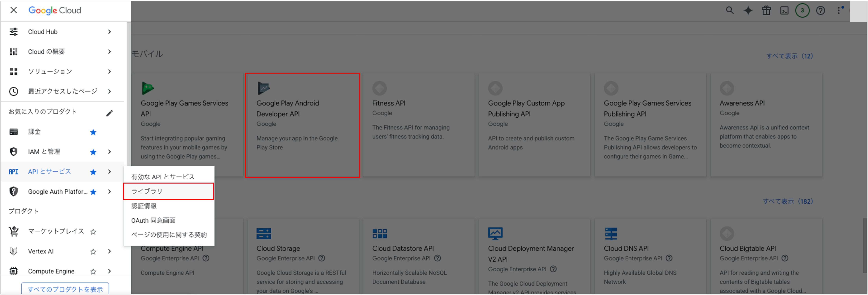
Task: Expand the 最近アクセスしたページ chevron
Action: pyautogui.click(x=109, y=91)
